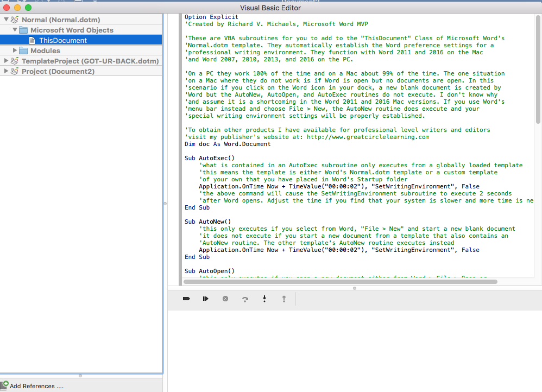Viewport: 542px width, 392px height.
Task: Click the splitter handle below project tree
Action: click(x=80, y=375)
